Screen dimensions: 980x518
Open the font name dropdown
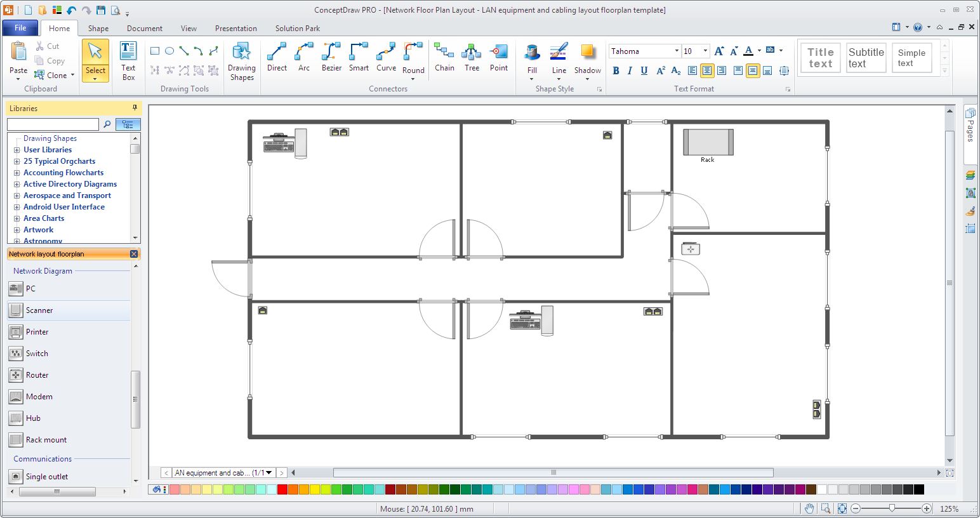(677, 51)
